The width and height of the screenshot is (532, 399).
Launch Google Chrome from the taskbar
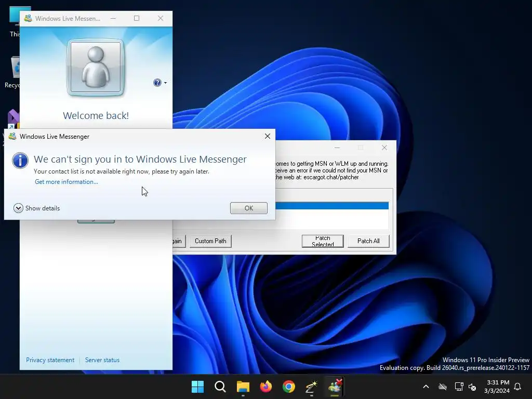click(x=289, y=387)
